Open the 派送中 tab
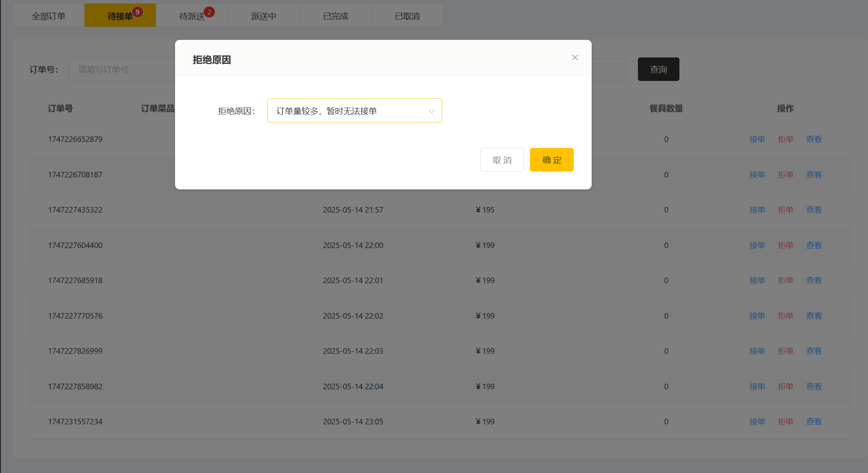The width and height of the screenshot is (868, 473). click(x=264, y=16)
